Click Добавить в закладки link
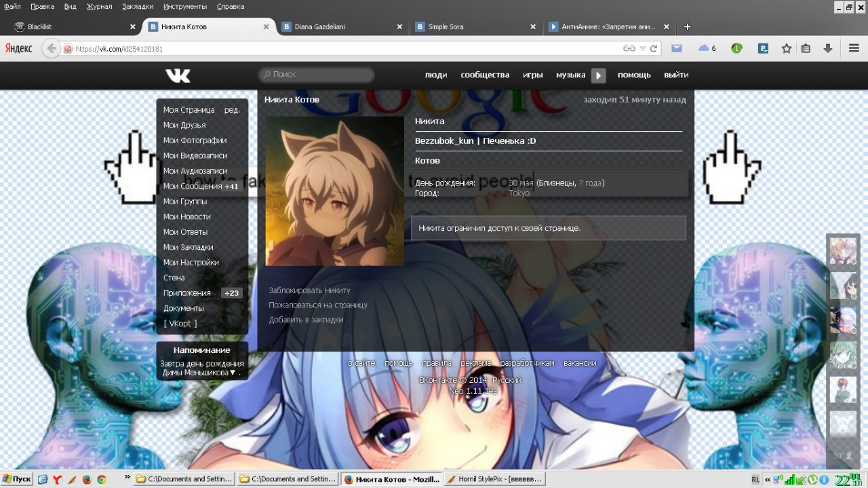Viewport: 868px width, 488px height. [307, 320]
